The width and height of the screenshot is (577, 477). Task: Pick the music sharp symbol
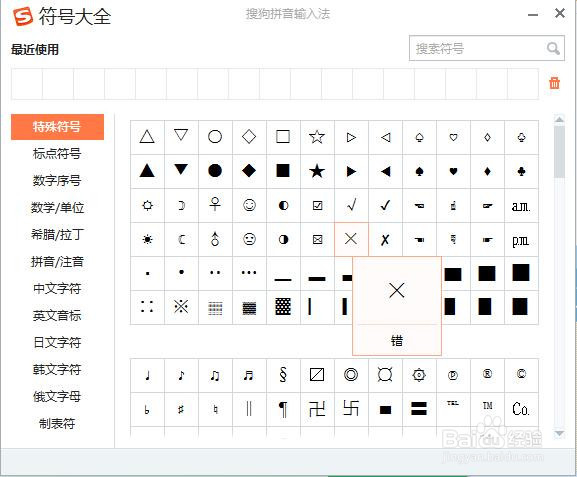pyautogui.click(x=181, y=409)
